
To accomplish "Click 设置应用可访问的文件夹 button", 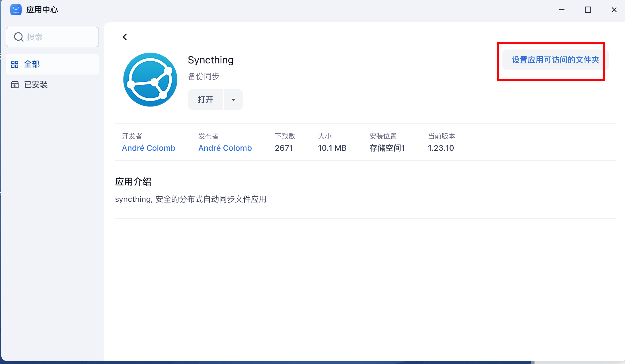I will 555,60.
